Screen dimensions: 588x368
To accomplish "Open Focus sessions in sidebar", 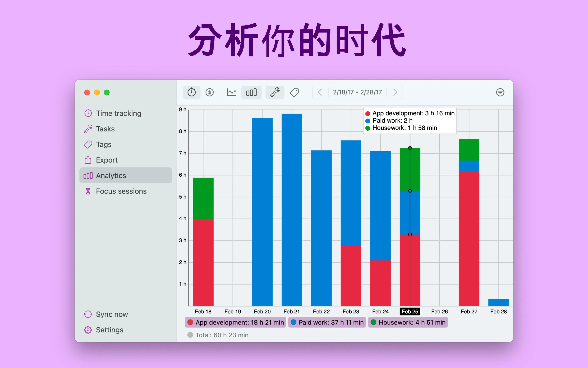I will (x=125, y=191).
